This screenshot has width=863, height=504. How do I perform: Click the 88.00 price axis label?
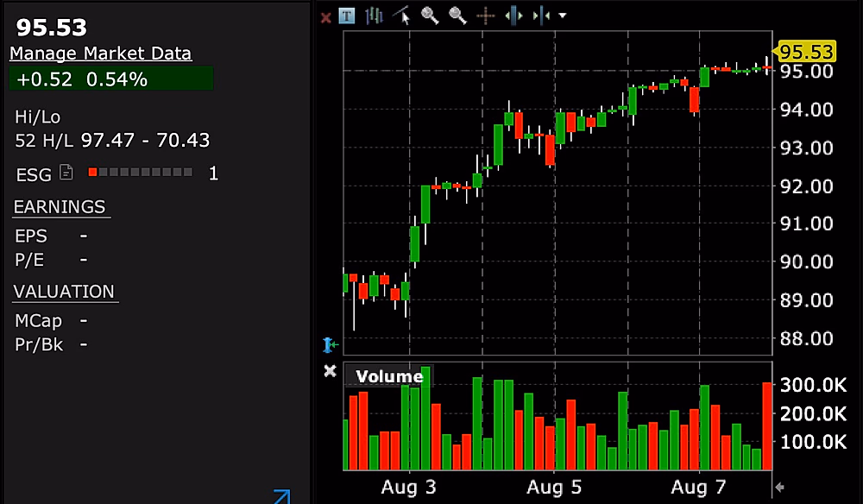(806, 338)
